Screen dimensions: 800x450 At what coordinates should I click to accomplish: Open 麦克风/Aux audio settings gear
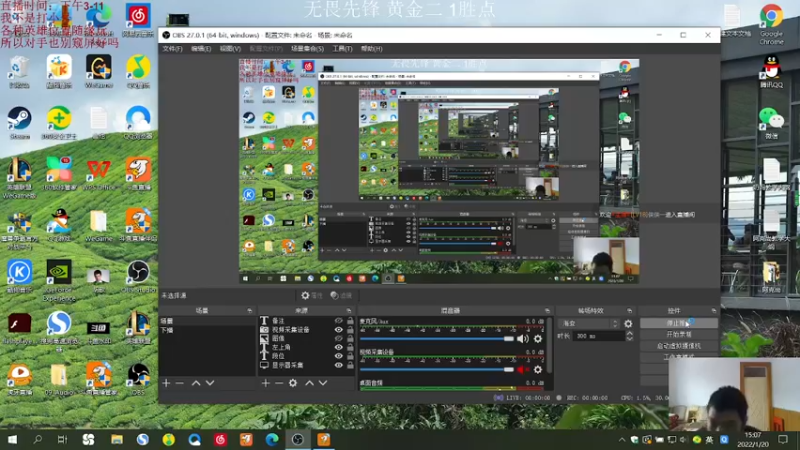tap(538, 339)
